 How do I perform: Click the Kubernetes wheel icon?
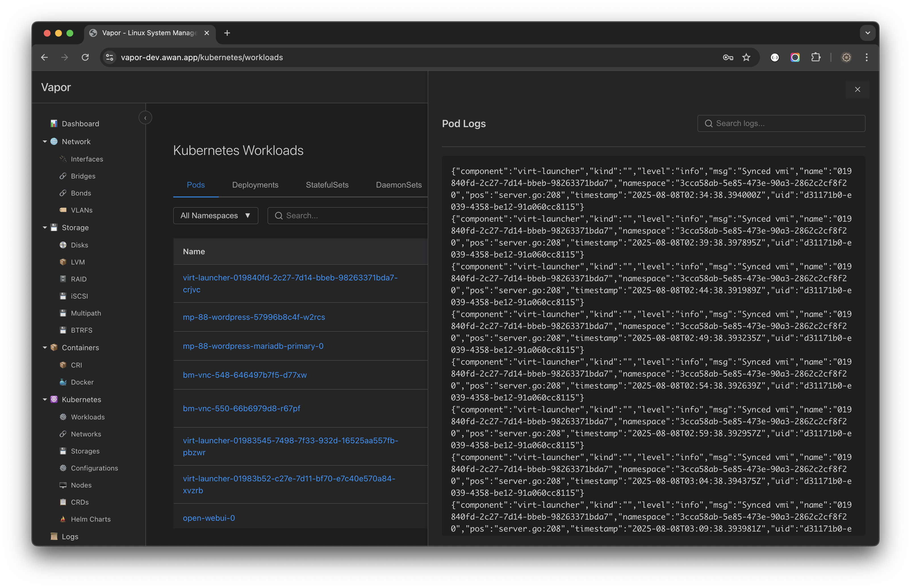pos(54,399)
